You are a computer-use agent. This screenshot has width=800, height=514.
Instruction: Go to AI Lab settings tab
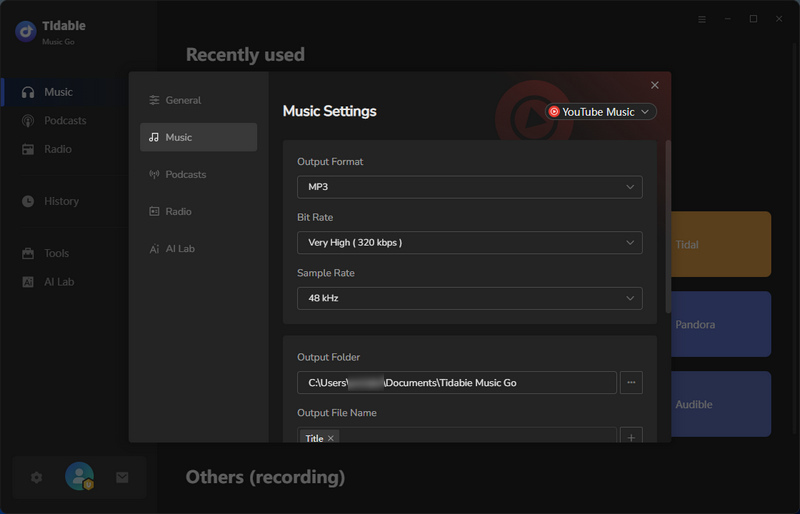click(180, 248)
